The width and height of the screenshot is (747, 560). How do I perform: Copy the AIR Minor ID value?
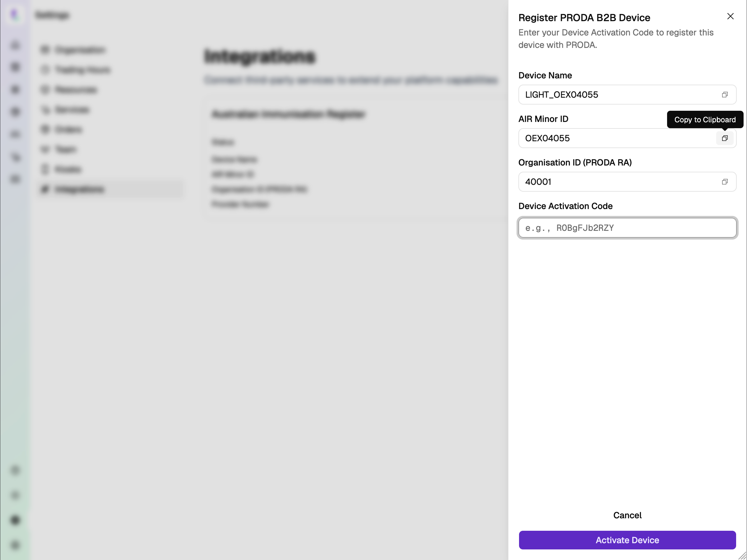(725, 138)
